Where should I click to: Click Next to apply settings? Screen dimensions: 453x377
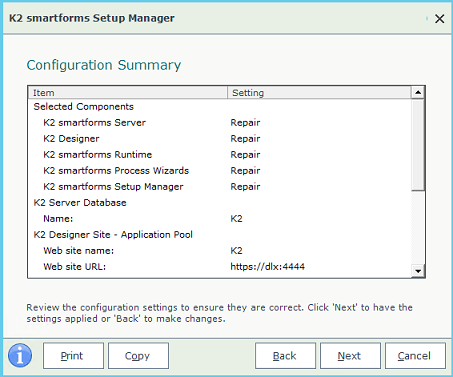coord(350,356)
